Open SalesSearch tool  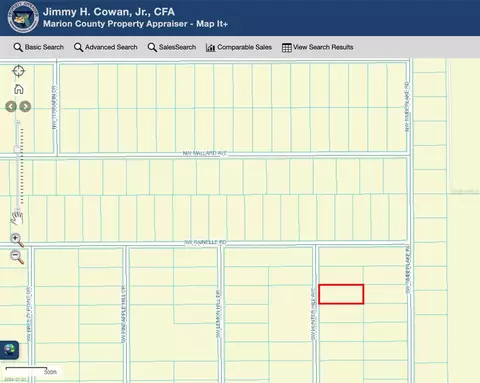tap(172, 47)
